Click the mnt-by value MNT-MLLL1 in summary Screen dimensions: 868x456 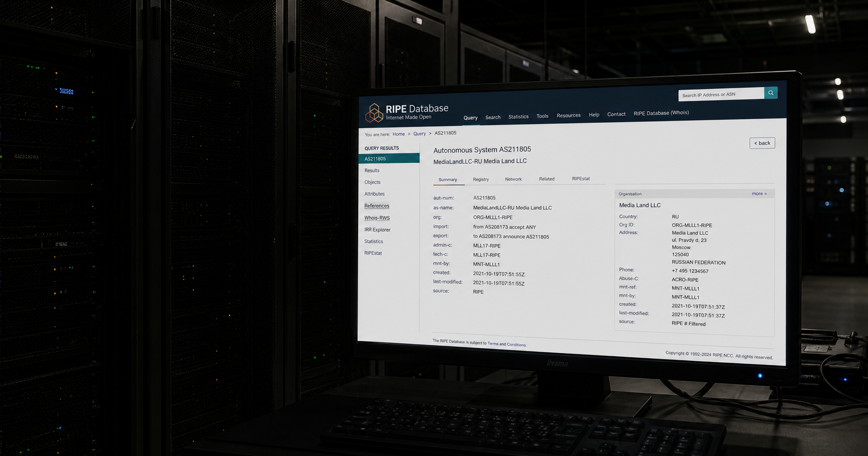[486, 264]
